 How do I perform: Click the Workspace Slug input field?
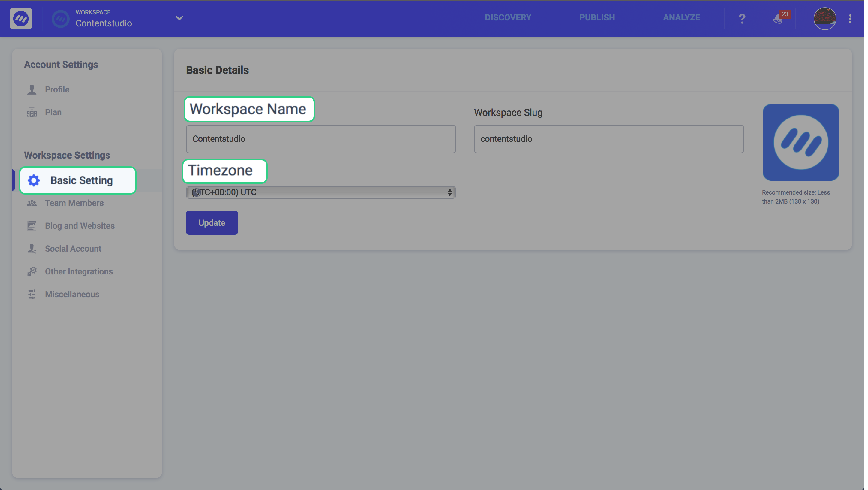click(608, 139)
